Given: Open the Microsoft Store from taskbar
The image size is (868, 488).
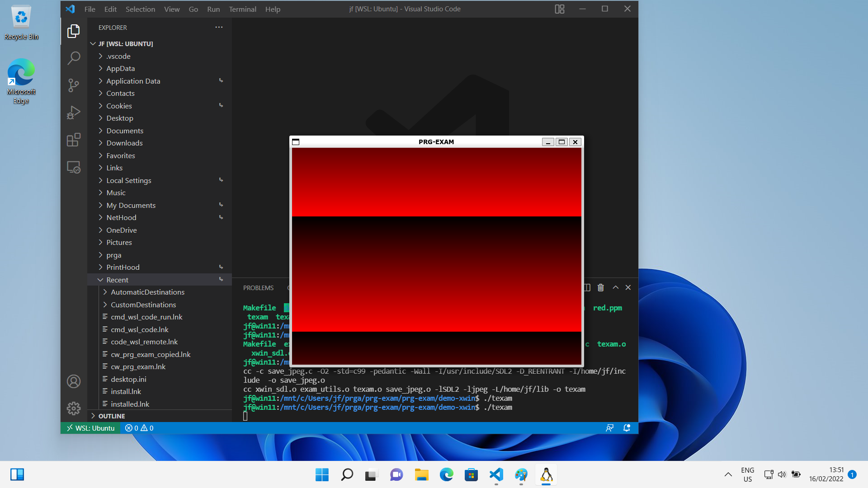Looking at the screenshot, I should click(x=471, y=475).
